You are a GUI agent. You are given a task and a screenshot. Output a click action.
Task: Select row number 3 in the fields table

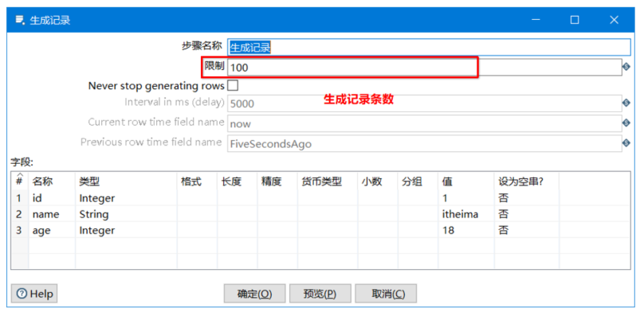[19, 230]
